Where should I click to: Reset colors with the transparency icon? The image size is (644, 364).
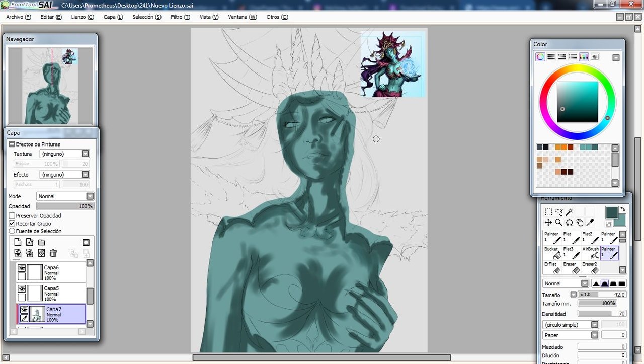pos(608,224)
